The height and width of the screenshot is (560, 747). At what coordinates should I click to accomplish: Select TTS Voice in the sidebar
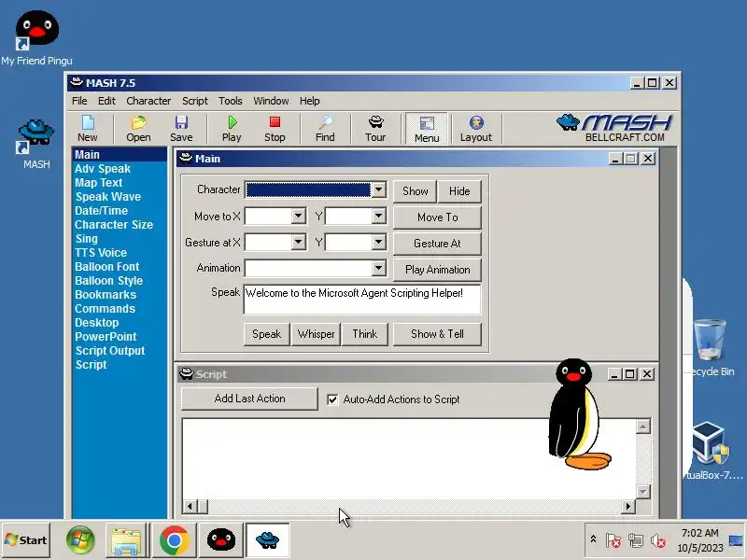101,252
